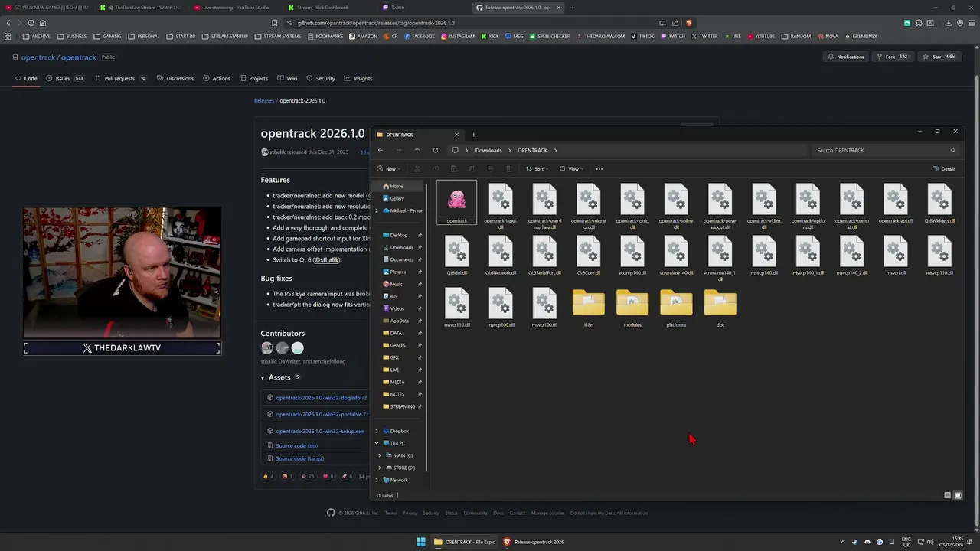
Task: Select the GAMES pinned folder in sidebar
Action: pyautogui.click(x=397, y=345)
